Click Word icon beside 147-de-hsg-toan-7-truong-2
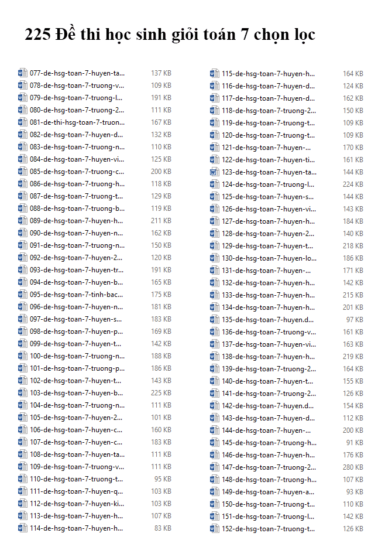 click(215, 467)
